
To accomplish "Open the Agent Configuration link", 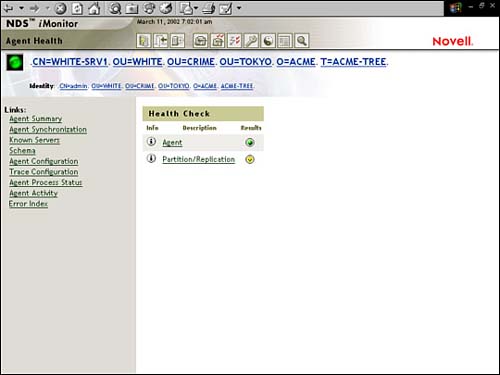I will pos(44,161).
